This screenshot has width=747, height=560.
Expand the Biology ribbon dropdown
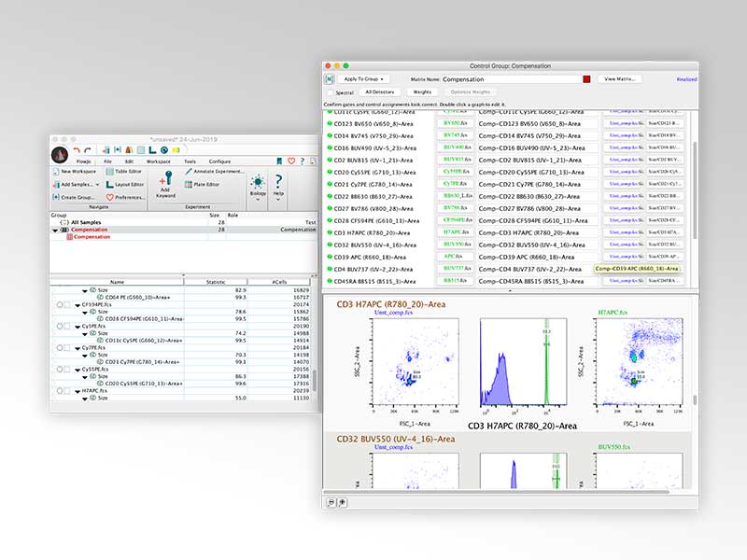[257, 197]
